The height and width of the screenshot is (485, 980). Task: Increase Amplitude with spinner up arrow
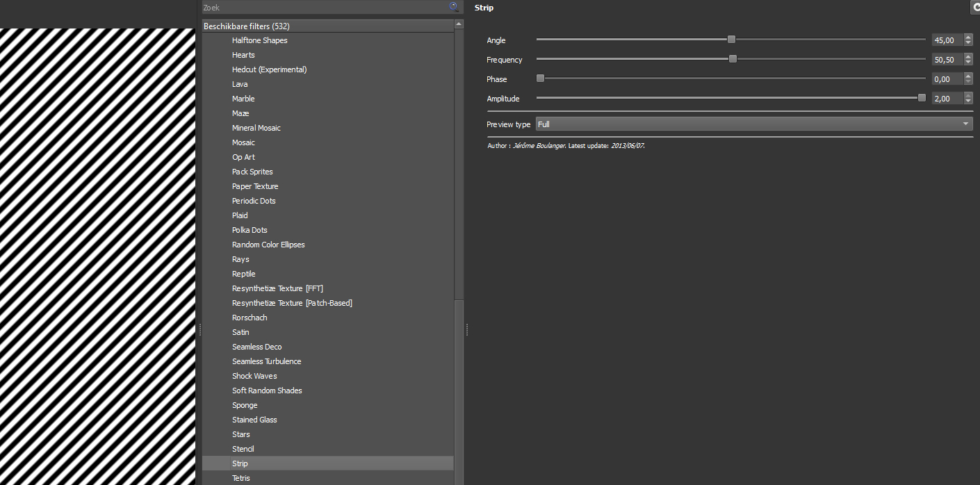coord(969,95)
